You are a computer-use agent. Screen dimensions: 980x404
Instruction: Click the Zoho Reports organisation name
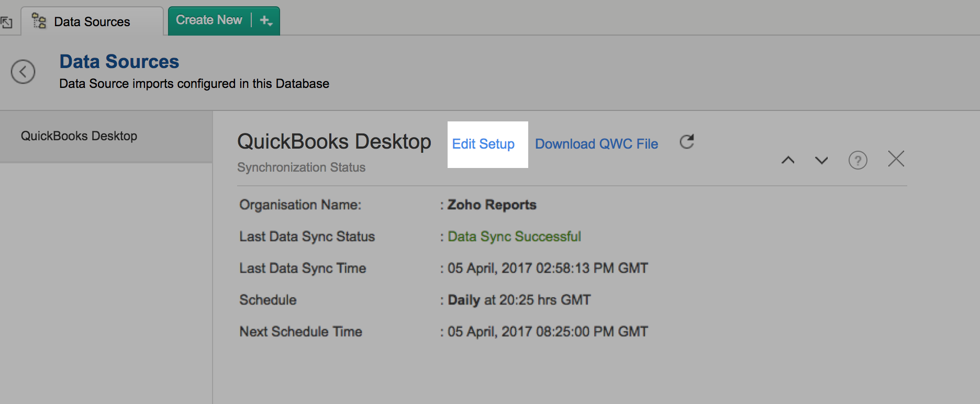coord(492,205)
